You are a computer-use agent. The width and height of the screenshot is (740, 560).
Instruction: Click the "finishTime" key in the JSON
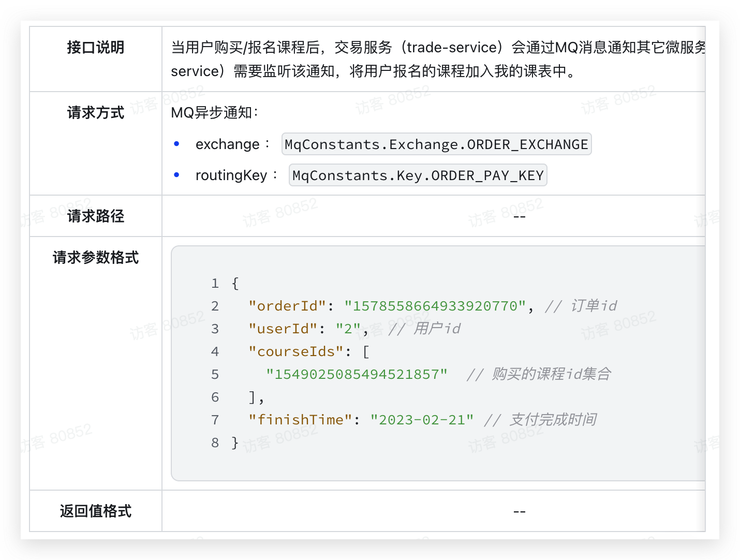[300, 420]
